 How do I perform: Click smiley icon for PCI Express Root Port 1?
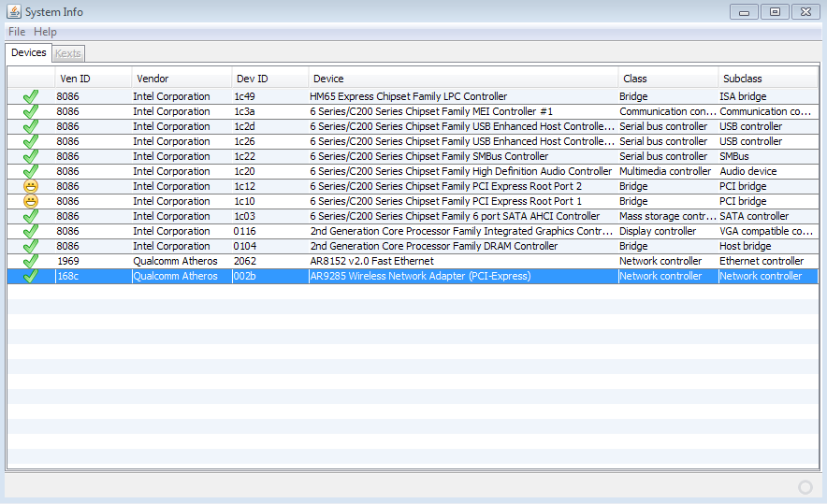click(31, 201)
